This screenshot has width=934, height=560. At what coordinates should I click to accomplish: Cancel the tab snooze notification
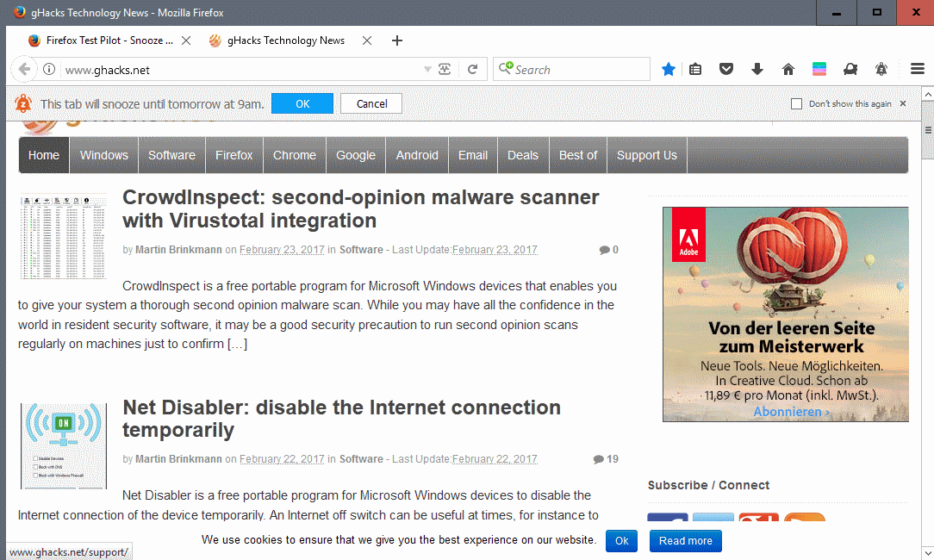click(371, 103)
